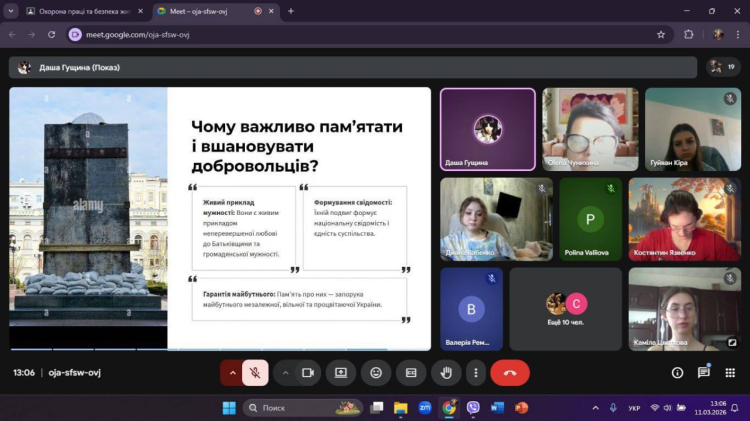
Task: Open the emoji reactions panel
Action: click(x=376, y=373)
